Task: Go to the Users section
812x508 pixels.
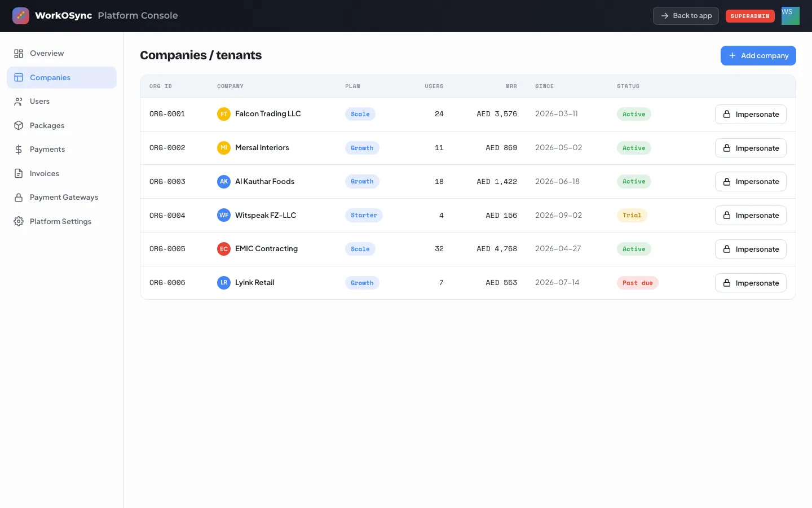Action: click(x=62, y=102)
